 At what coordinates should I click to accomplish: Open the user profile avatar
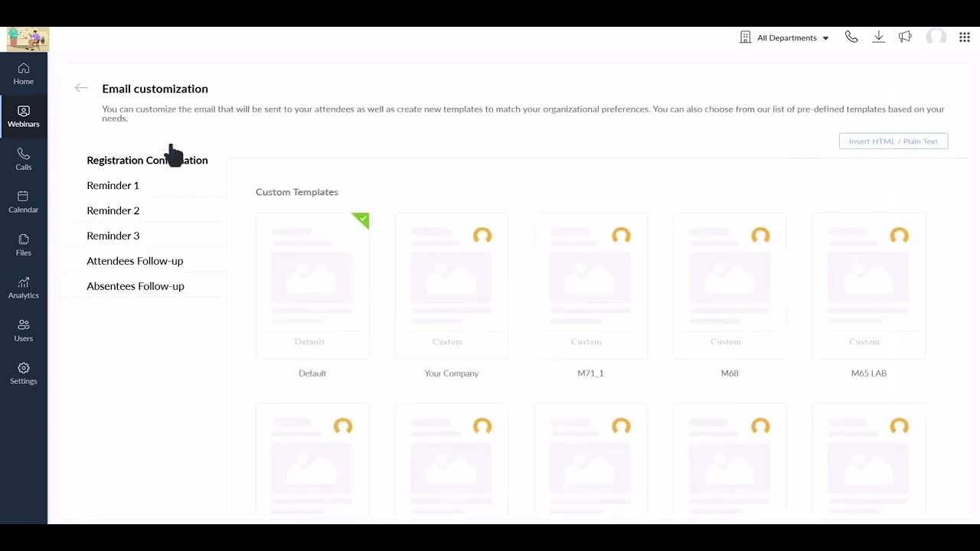[936, 37]
